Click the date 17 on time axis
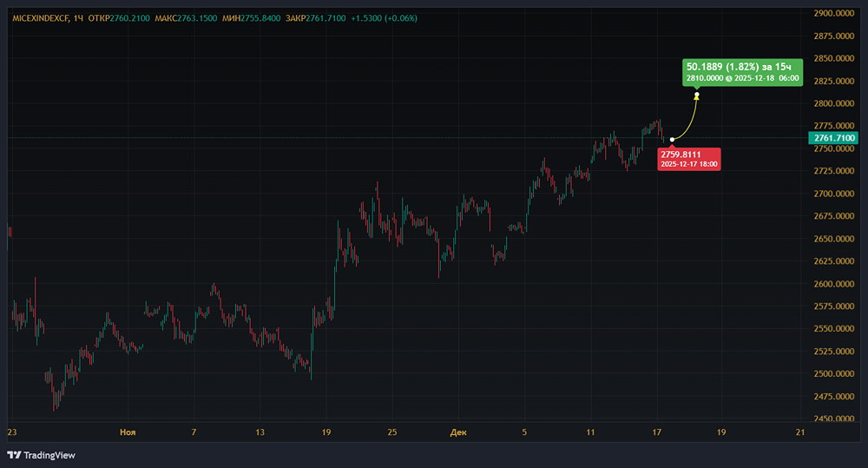This screenshot has width=868, height=468. coord(656,432)
